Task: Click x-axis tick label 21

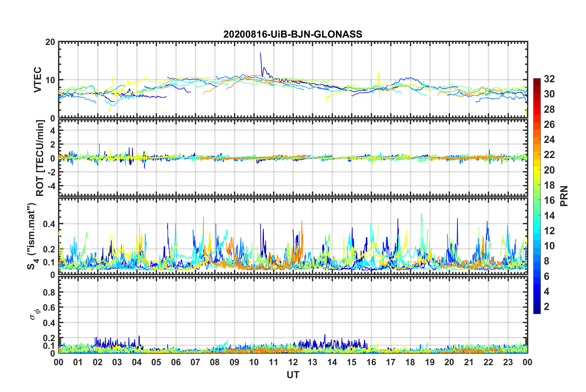Action: (x=469, y=362)
